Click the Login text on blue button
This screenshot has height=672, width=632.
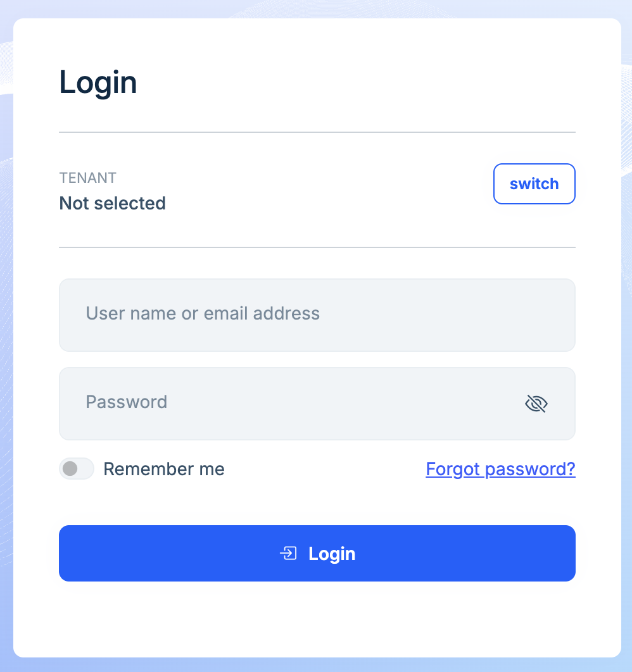pos(332,554)
